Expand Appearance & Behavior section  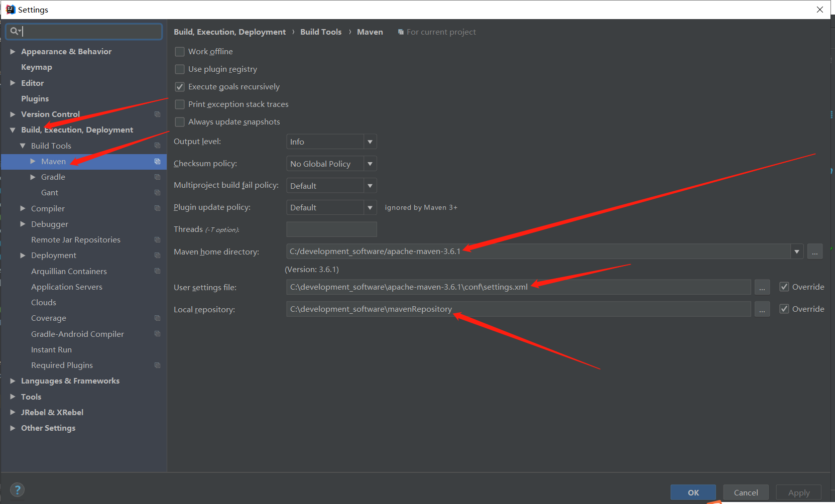pos(13,52)
